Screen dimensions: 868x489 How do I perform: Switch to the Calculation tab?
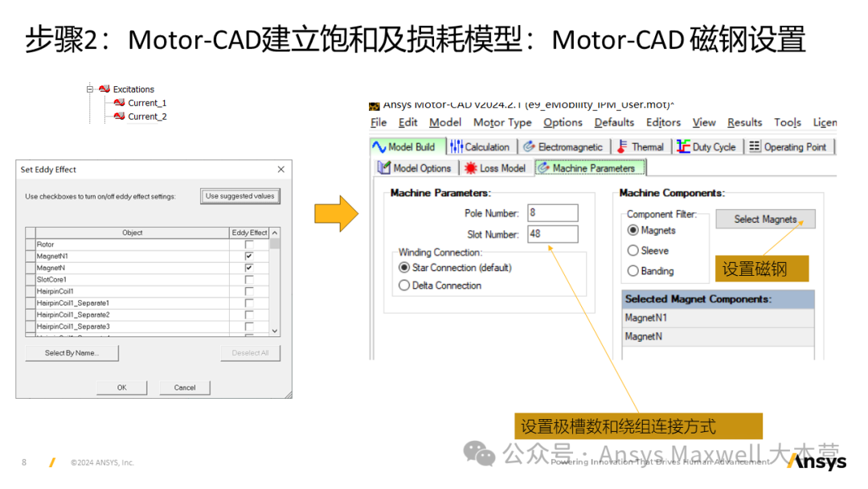point(481,146)
